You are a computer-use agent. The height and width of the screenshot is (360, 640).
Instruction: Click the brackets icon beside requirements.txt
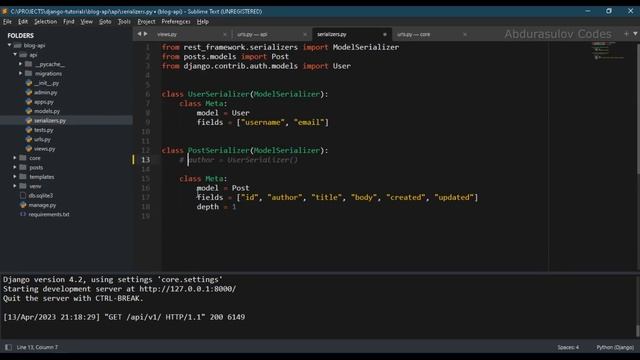[x=23, y=214]
